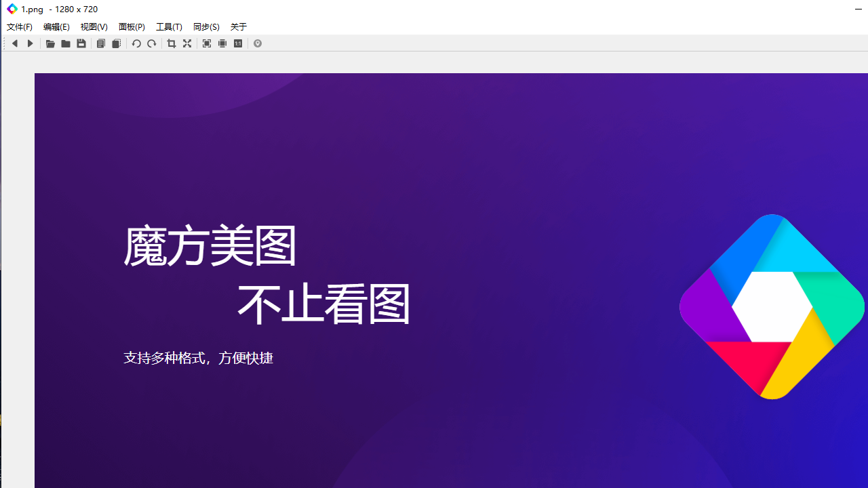Screen dimensions: 868x488
Task: Rotate the image clockwise
Action: pos(151,43)
